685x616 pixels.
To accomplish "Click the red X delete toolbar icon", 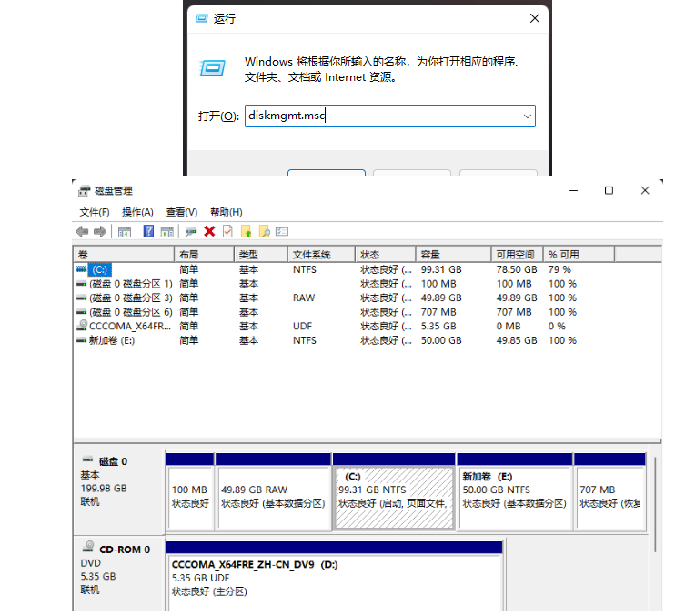I will pyautogui.click(x=209, y=231).
